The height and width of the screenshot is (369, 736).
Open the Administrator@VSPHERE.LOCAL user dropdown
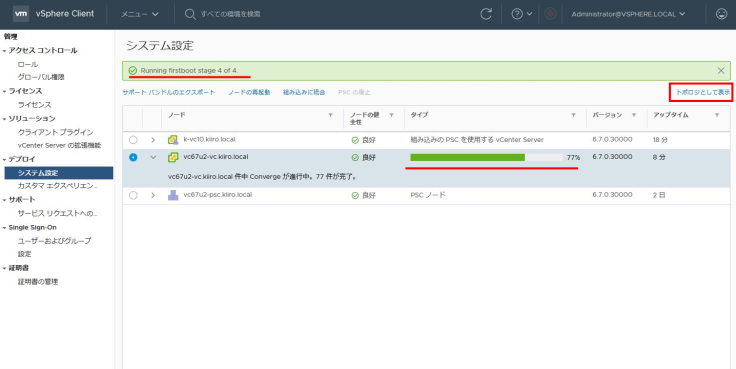[628, 14]
